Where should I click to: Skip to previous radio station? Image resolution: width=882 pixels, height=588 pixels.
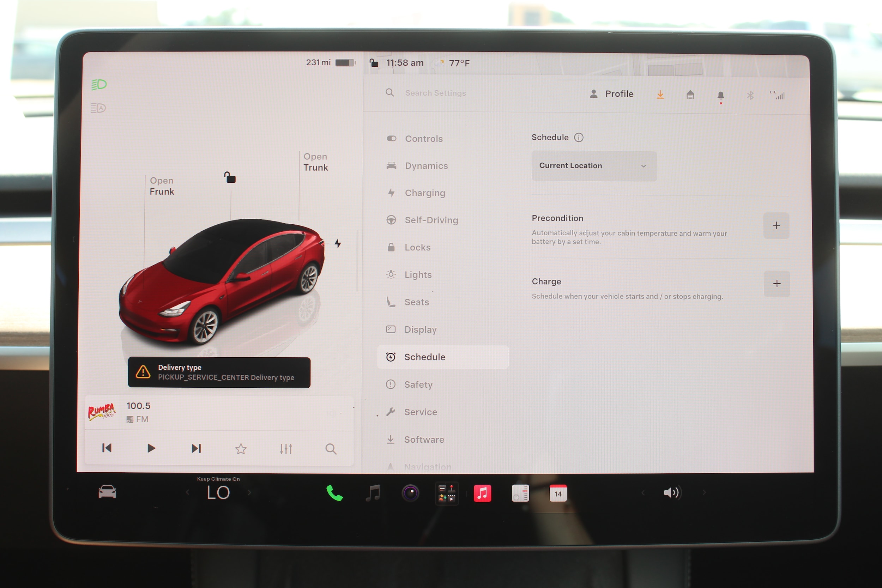click(x=107, y=448)
